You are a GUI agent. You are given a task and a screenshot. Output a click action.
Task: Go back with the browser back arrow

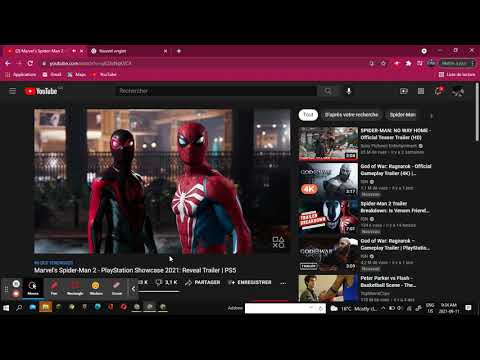8,63
